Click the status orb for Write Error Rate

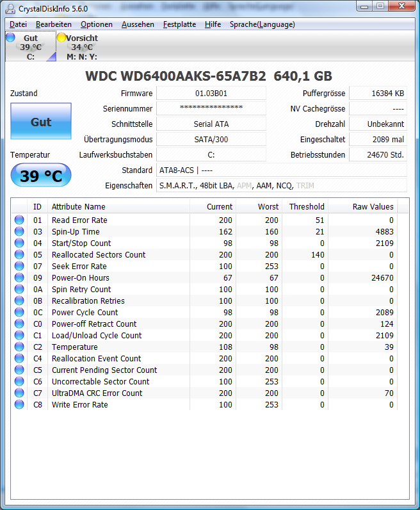(19, 404)
